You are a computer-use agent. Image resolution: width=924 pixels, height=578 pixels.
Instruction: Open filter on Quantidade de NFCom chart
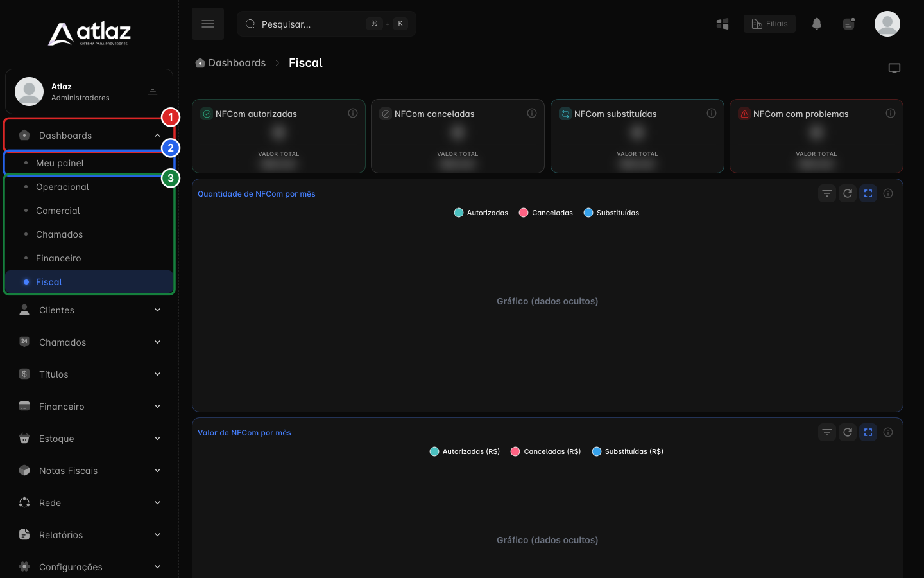point(827,193)
